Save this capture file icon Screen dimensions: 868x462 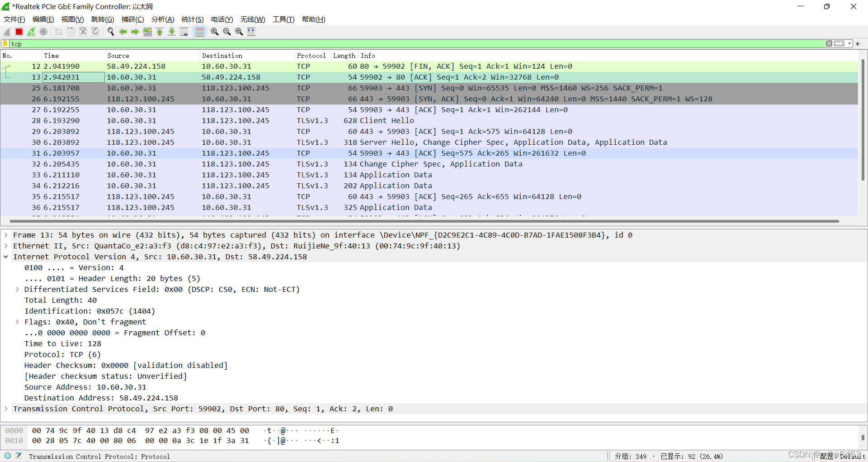click(x=71, y=32)
